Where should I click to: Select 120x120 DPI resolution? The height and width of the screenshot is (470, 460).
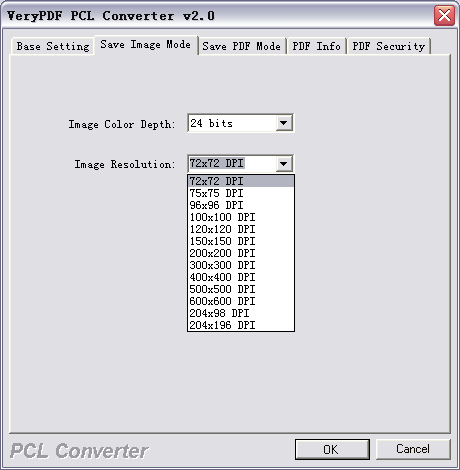pyautogui.click(x=241, y=229)
